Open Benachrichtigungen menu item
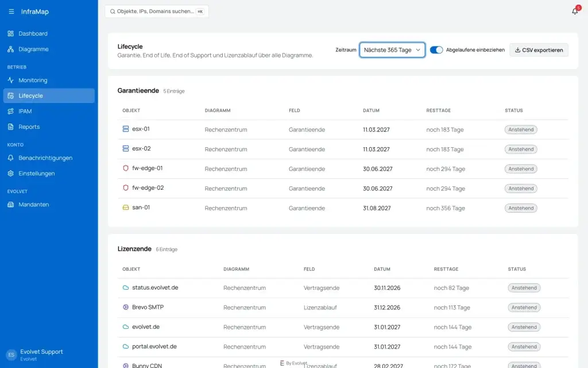The height and width of the screenshot is (368, 588). pos(49,158)
